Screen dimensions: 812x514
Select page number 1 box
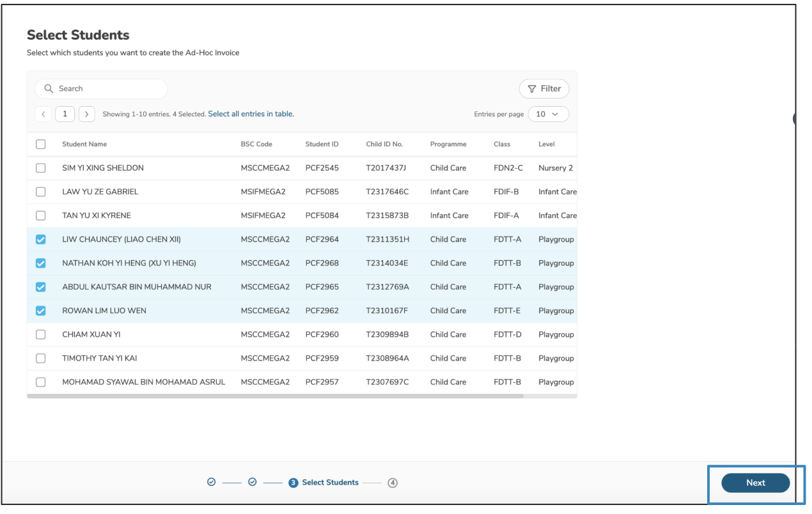click(x=65, y=114)
